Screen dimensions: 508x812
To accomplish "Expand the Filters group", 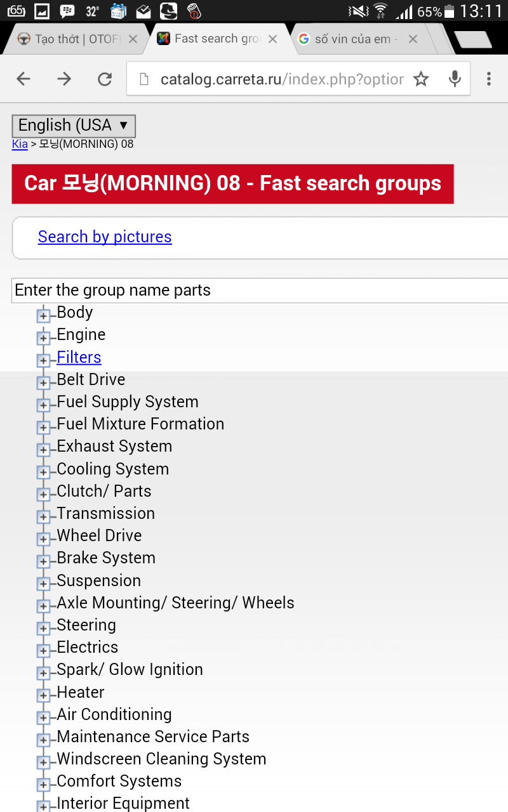I will point(43,360).
